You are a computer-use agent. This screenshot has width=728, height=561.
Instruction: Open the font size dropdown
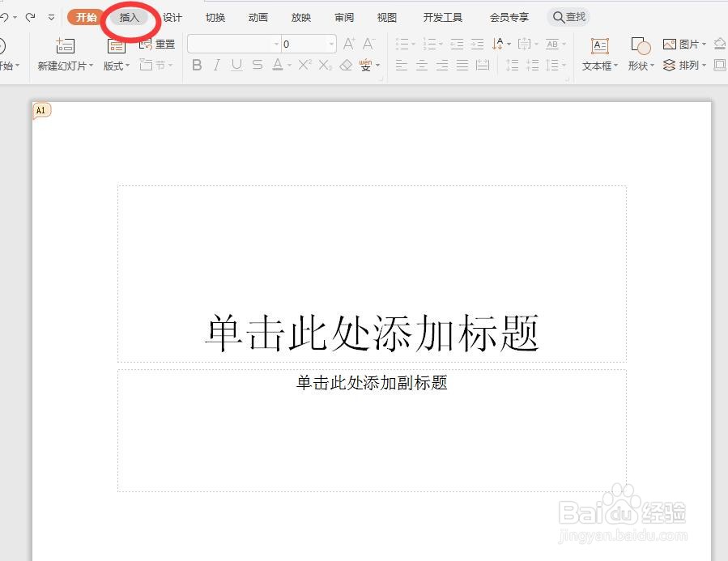[x=330, y=44]
